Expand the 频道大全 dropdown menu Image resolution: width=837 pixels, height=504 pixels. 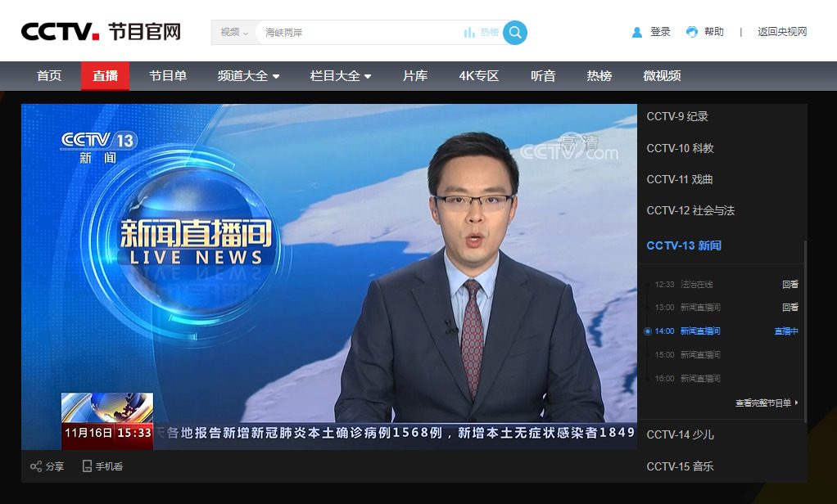[248, 75]
